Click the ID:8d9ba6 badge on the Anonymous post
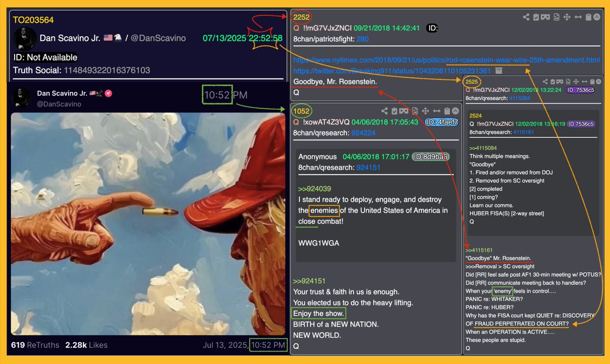 pyautogui.click(x=431, y=157)
